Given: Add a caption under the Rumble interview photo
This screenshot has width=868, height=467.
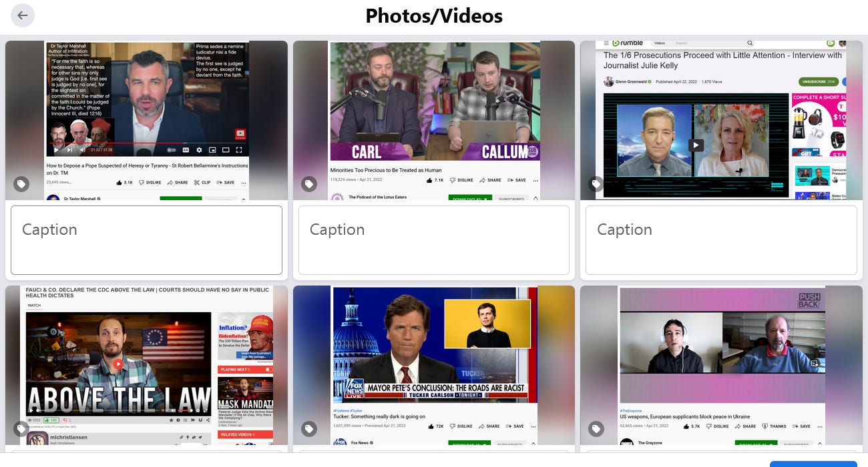Looking at the screenshot, I should (721, 240).
